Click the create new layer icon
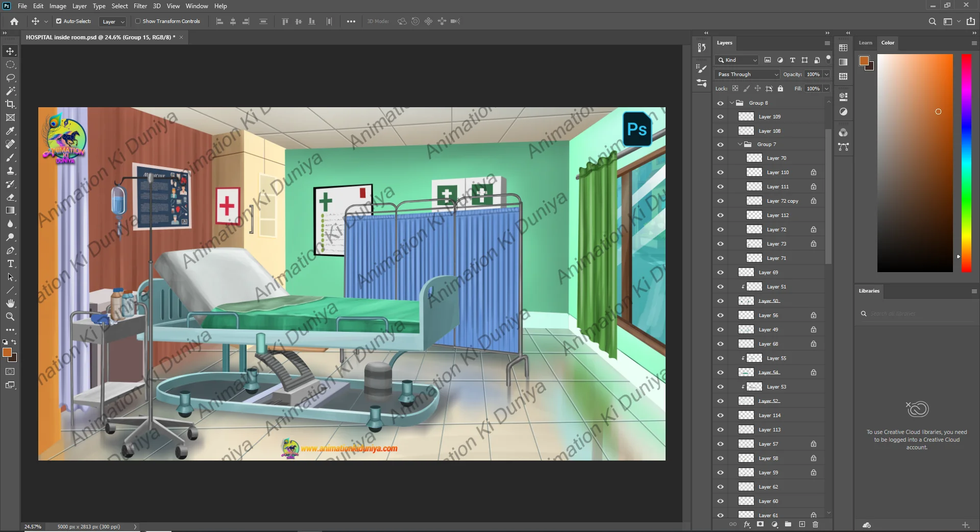Screen dimensions: 980x532 (x=802, y=524)
